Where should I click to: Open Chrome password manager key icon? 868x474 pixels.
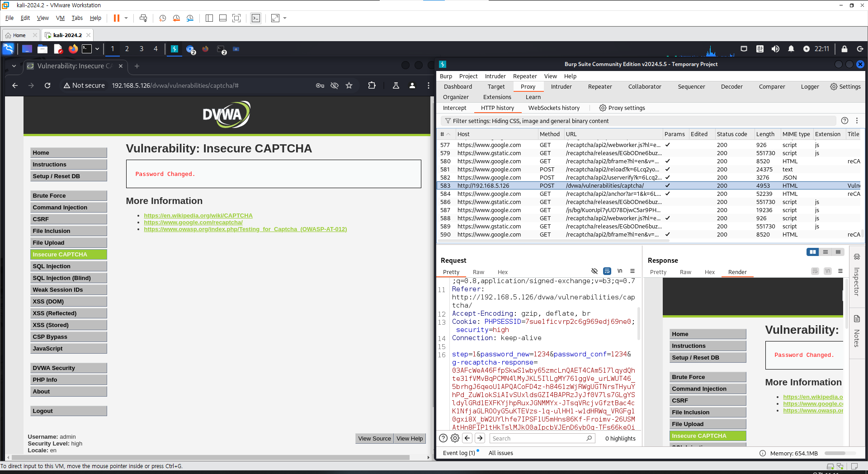coord(320,85)
